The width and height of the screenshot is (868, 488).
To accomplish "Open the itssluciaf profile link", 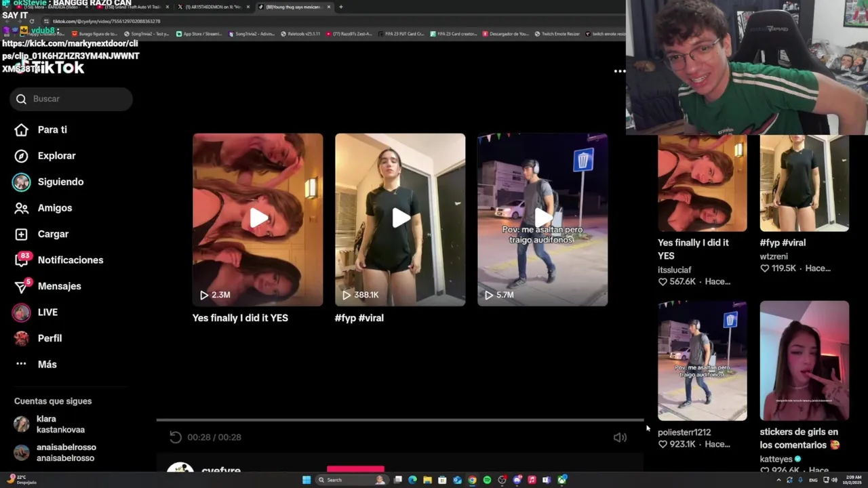I will click(675, 270).
